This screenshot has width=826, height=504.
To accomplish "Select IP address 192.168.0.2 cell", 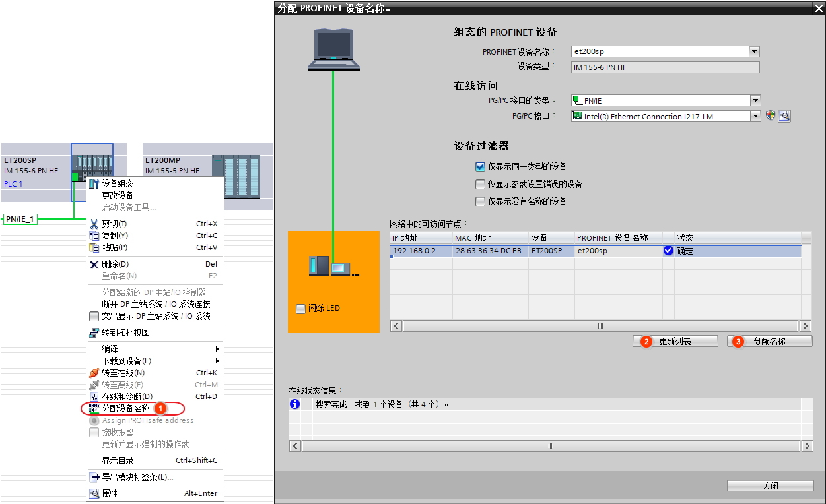I will pyautogui.click(x=421, y=251).
